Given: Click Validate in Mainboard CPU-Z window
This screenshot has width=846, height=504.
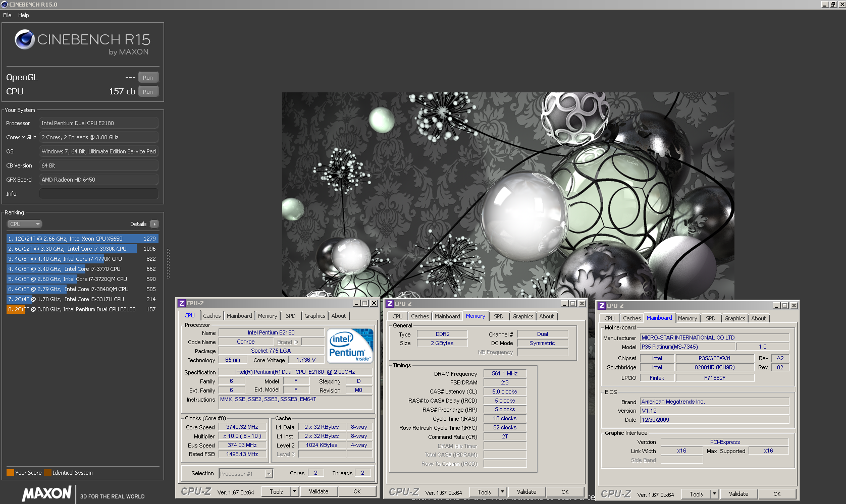Looking at the screenshot, I should coord(738,494).
